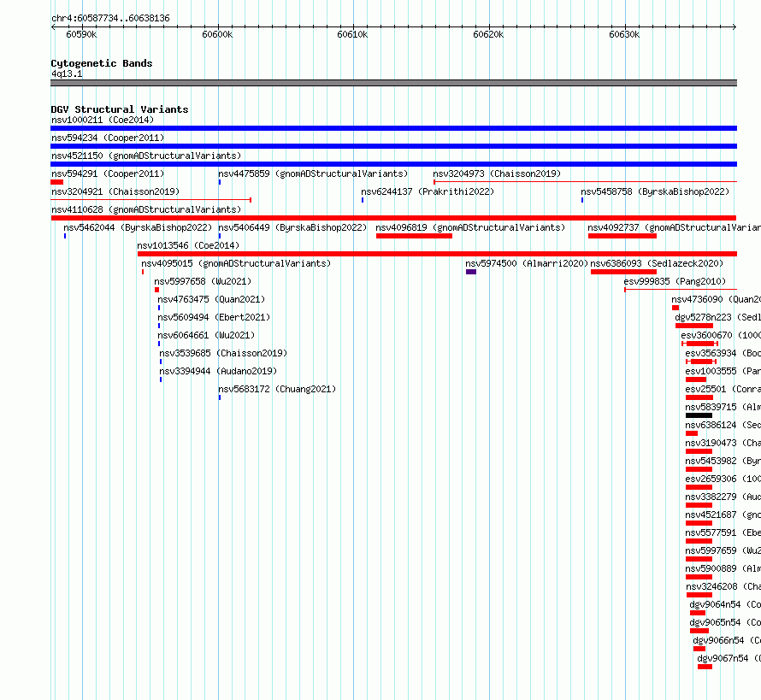Select nsv4092737 variant label
Screen dimensions: 761x700
pyautogui.click(x=674, y=227)
